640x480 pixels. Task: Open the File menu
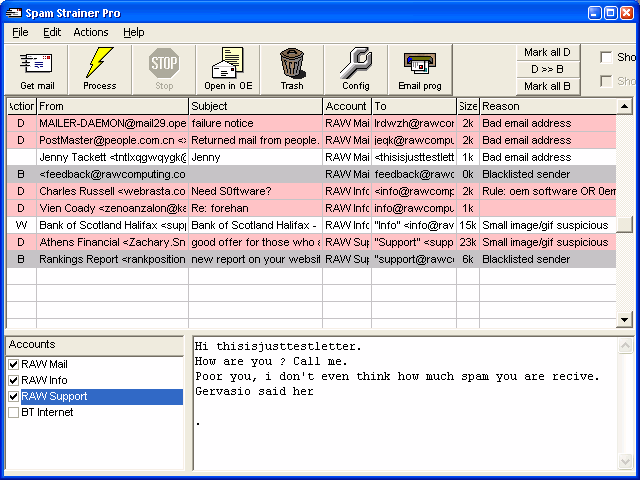20,32
